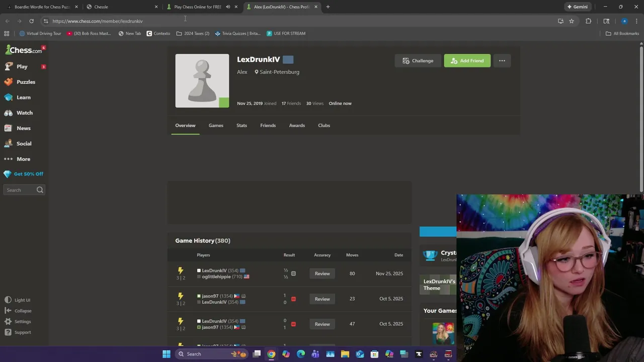Open the Contexto bookmark
644x362 pixels.
[158, 34]
